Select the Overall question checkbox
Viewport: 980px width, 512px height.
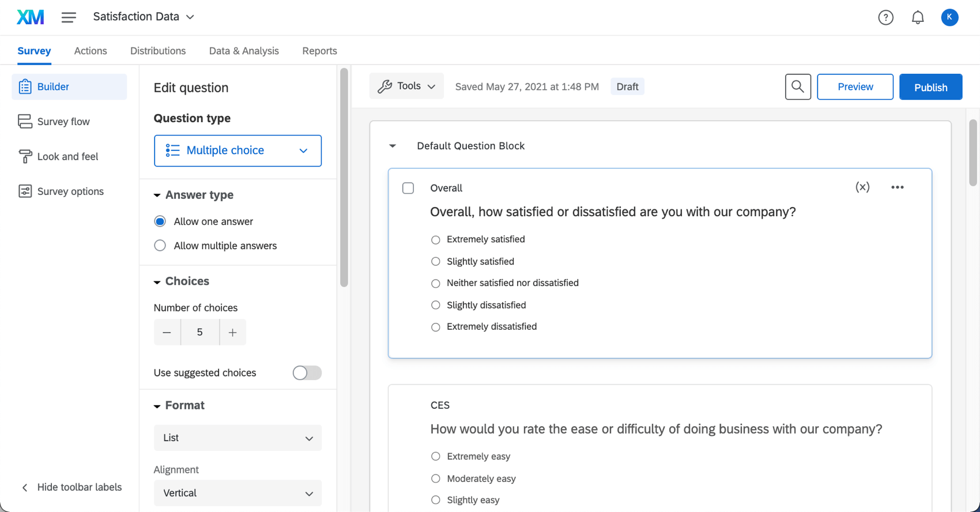(408, 188)
